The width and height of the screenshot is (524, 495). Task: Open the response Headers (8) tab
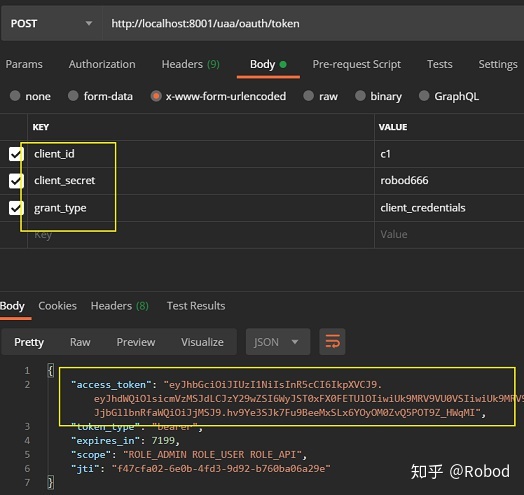click(x=120, y=306)
